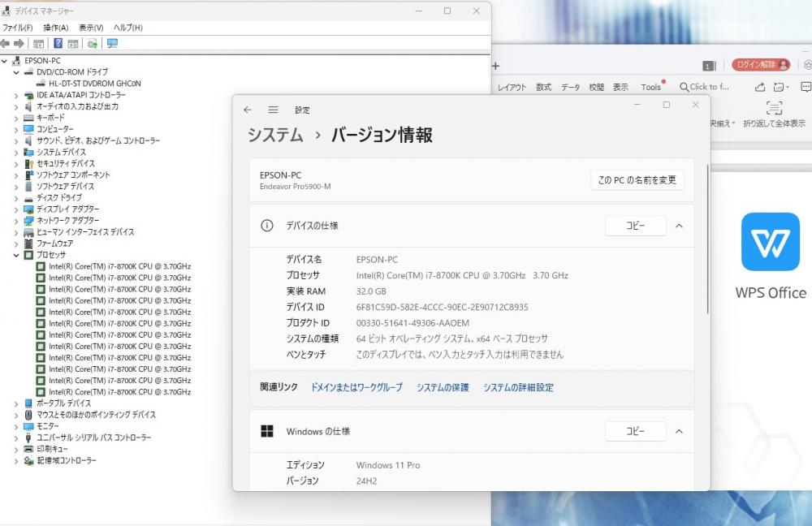Collapse the Windows の仕様 section chevron

pos(679,431)
